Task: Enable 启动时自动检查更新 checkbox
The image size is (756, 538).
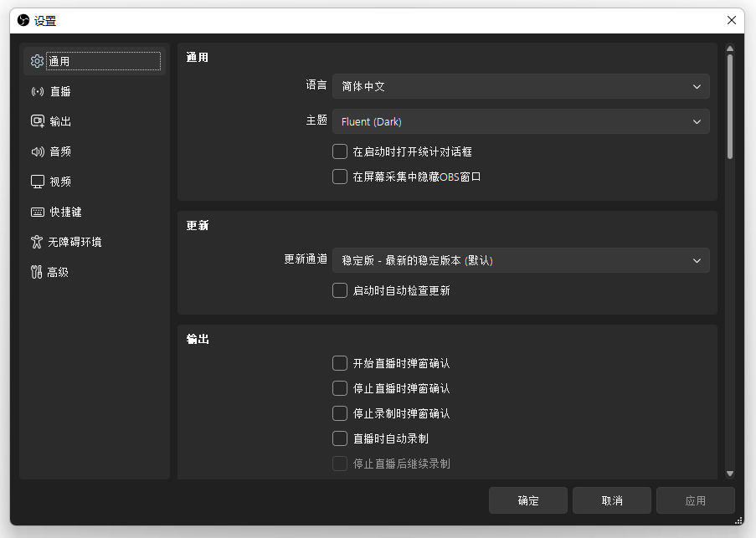Action: click(340, 290)
